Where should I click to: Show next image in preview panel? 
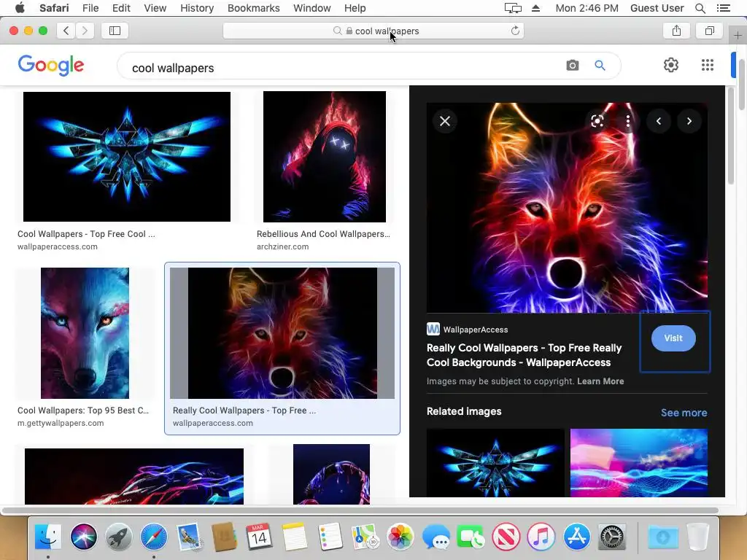pos(689,121)
